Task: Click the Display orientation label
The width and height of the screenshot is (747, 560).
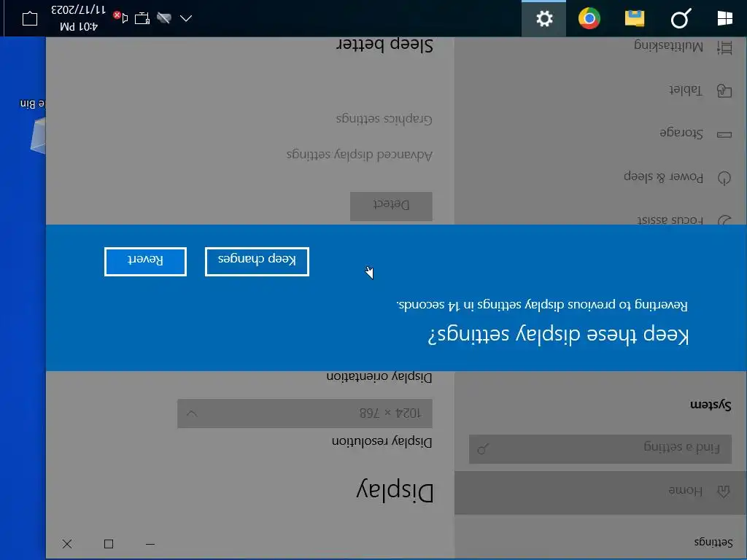Action: pyautogui.click(x=379, y=377)
